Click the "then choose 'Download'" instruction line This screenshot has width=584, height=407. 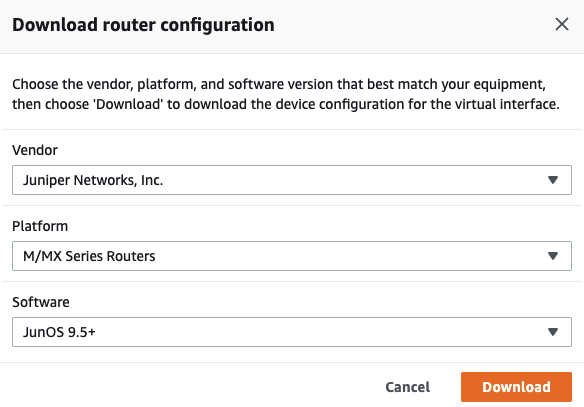pyautogui.click(x=286, y=104)
